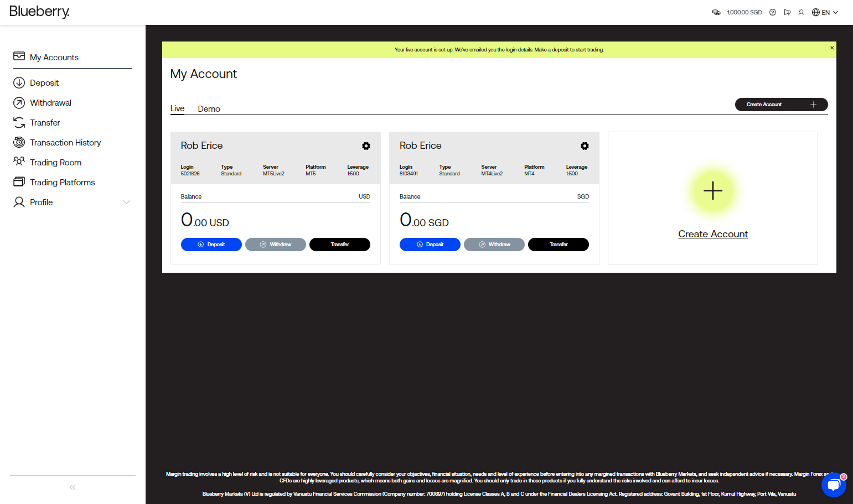Click server value MT4Live2
Image resolution: width=853 pixels, height=504 pixels.
[x=492, y=174]
